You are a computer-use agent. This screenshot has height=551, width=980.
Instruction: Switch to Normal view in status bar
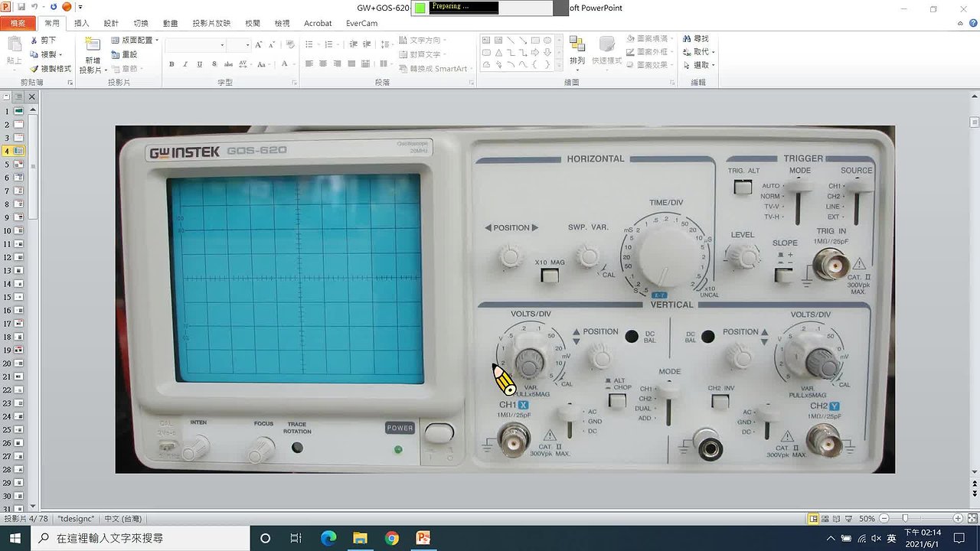click(813, 519)
